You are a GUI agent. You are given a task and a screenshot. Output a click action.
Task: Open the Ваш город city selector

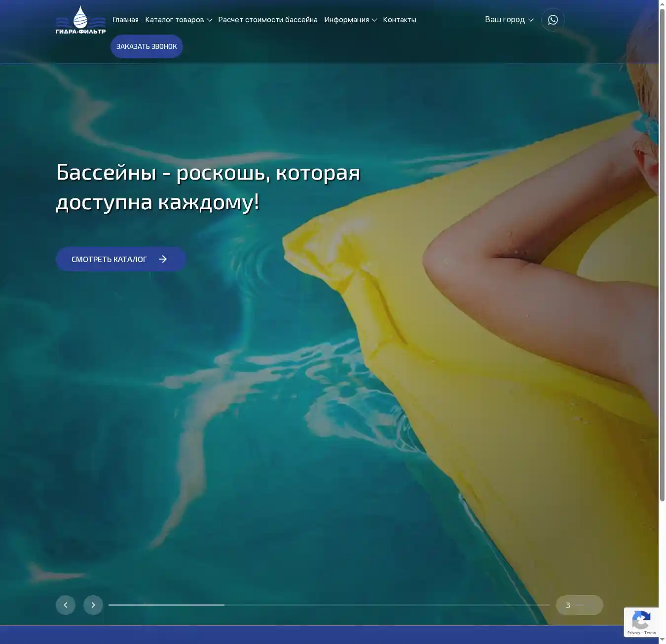click(x=509, y=20)
